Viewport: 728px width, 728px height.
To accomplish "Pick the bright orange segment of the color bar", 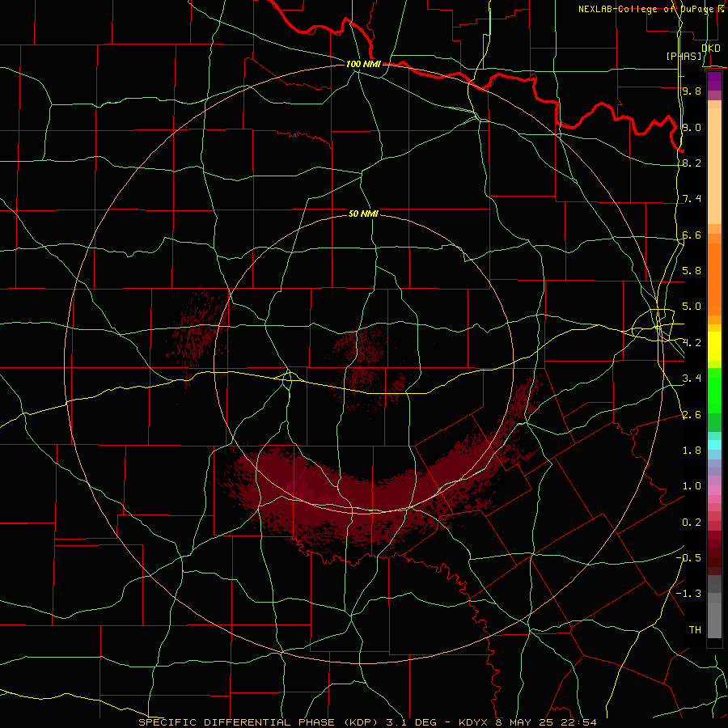I will [x=714, y=279].
